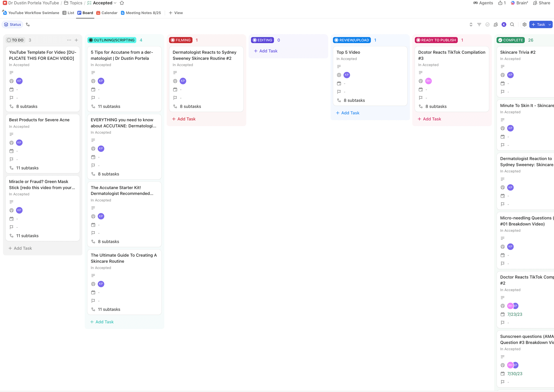The height and width of the screenshot is (392, 554).
Task: Open search with the magnifier icon
Action: click(x=512, y=25)
